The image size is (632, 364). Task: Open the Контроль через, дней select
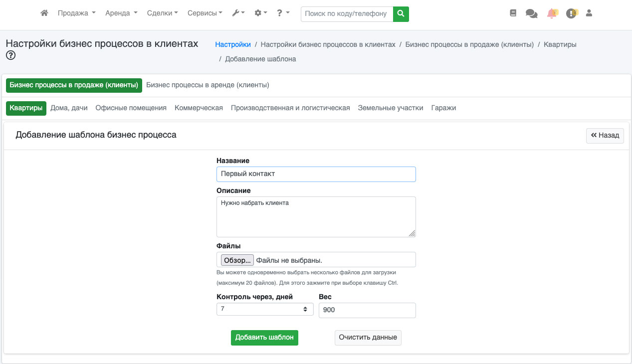click(x=265, y=310)
